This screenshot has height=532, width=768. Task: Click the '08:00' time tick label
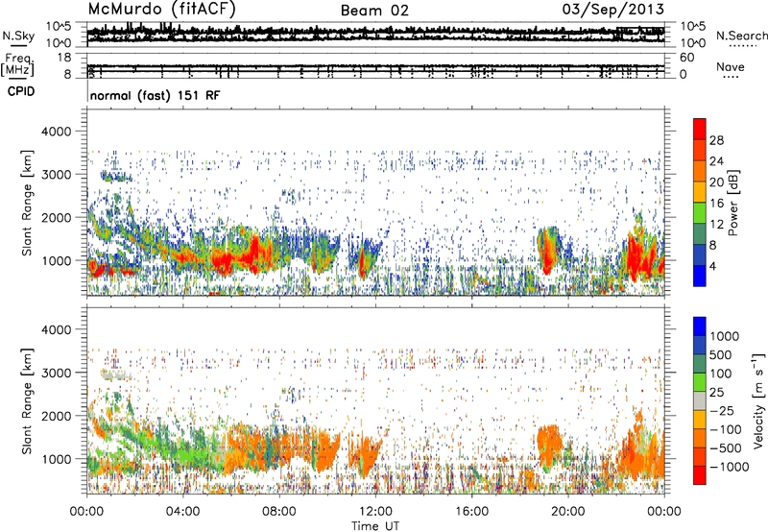coord(279,512)
